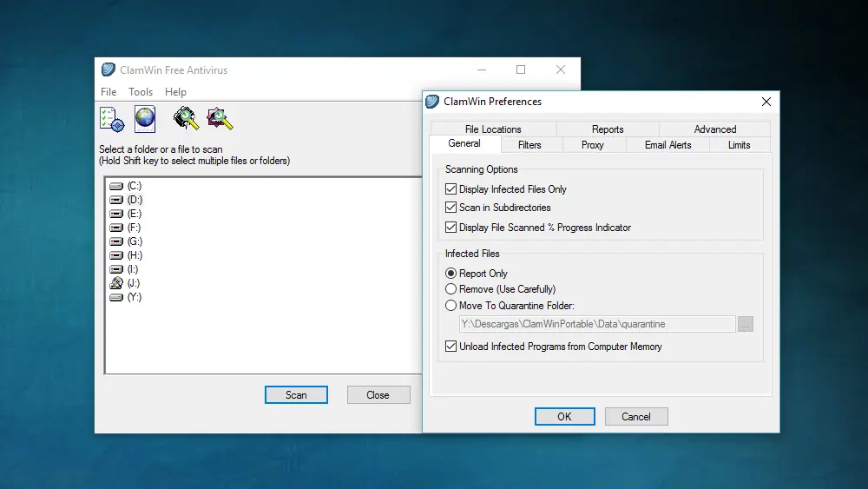
Task: Click the Scan Selected Files toolbar icon
Action: tap(220, 118)
